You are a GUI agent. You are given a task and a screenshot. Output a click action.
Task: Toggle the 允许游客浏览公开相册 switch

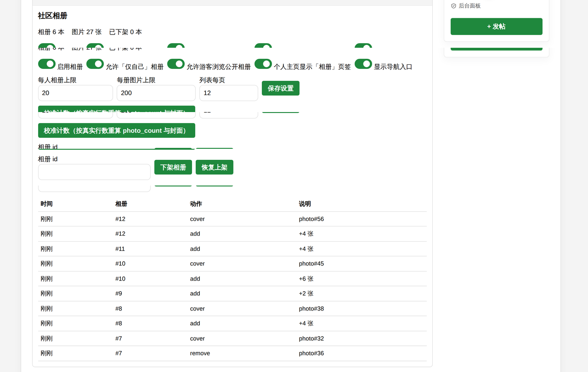(176, 64)
